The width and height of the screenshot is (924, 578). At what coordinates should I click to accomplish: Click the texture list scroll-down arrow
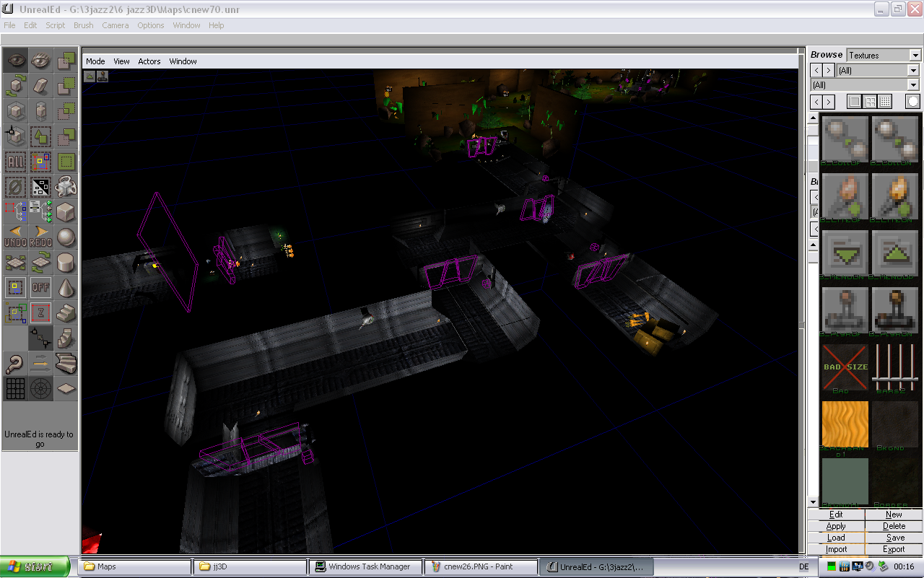814,502
